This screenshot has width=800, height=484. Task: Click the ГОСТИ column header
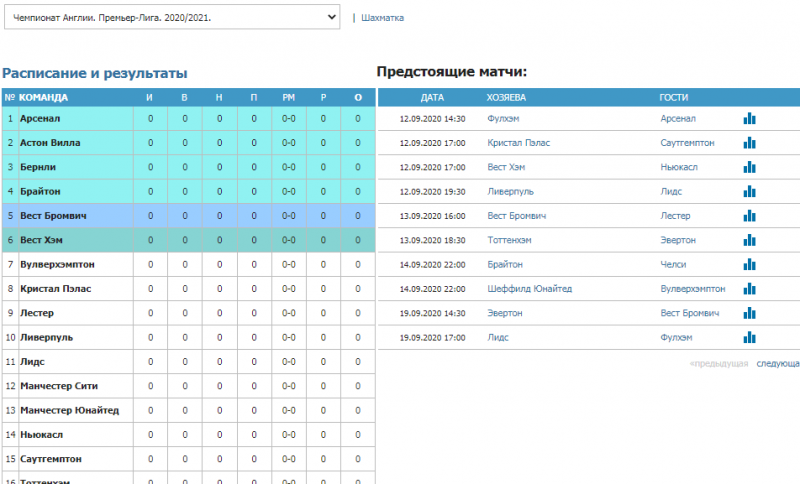673,97
